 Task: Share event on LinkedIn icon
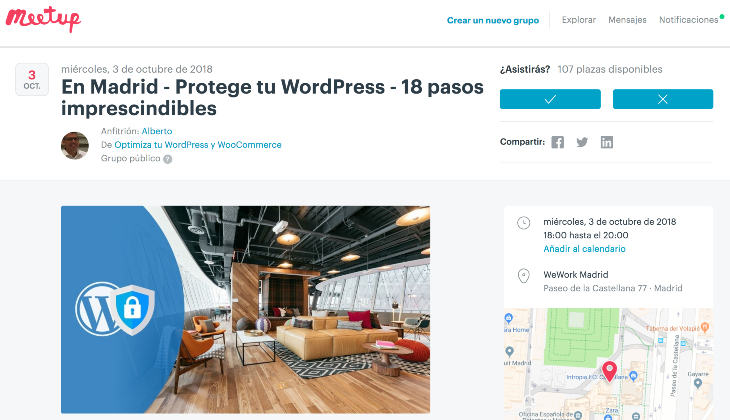[607, 142]
